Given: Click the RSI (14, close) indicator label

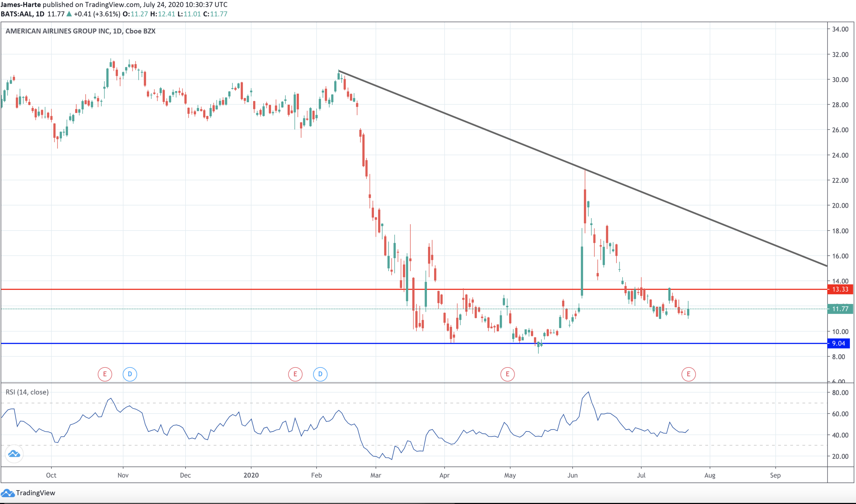Looking at the screenshot, I should (27, 392).
